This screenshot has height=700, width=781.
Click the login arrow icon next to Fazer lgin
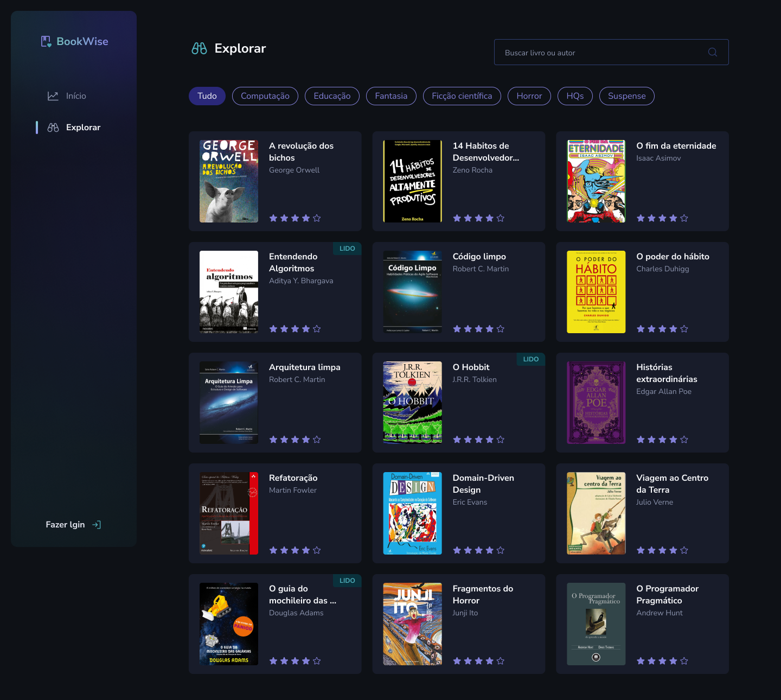point(97,525)
